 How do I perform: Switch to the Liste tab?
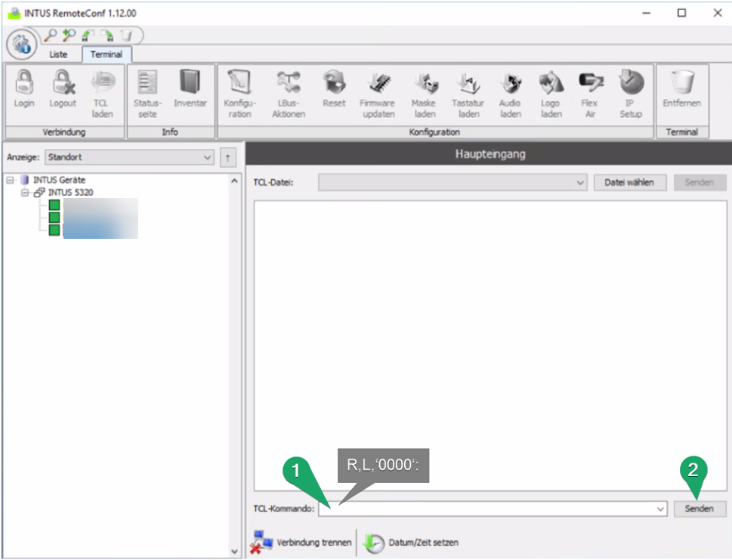[58, 54]
